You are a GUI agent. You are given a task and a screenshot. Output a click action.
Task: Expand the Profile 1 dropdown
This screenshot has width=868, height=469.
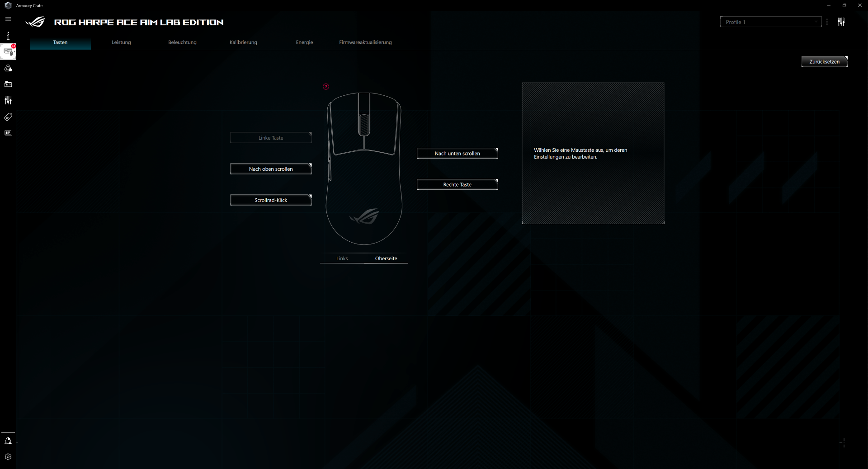pyautogui.click(x=770, y=22)
